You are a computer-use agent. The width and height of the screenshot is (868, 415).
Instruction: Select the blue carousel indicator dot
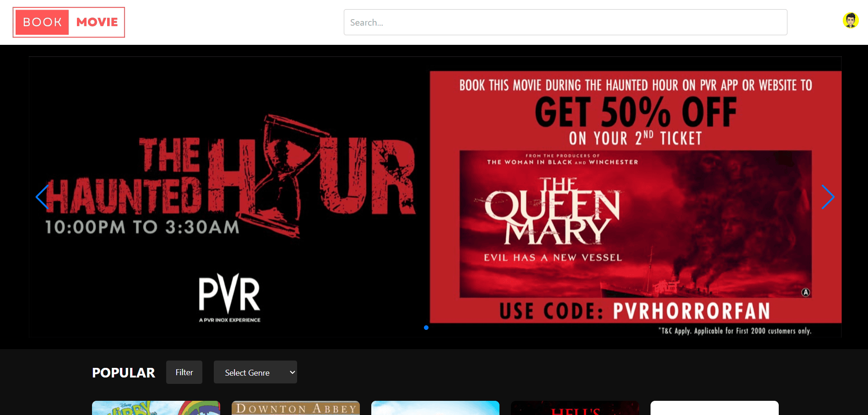point(426,328)
